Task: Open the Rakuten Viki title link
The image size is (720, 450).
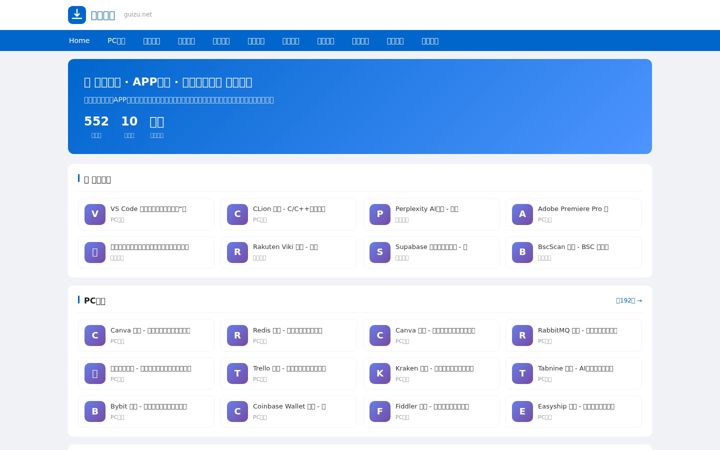Action: click(285, 247)
